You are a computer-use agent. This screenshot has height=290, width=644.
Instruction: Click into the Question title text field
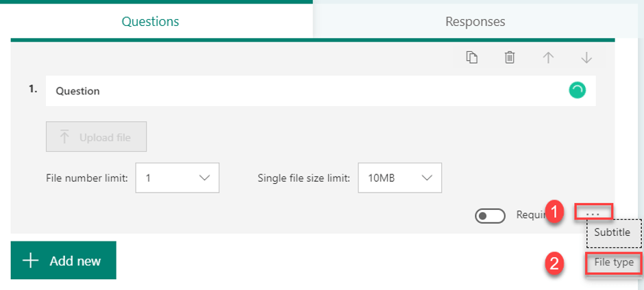tap(301, 90)
